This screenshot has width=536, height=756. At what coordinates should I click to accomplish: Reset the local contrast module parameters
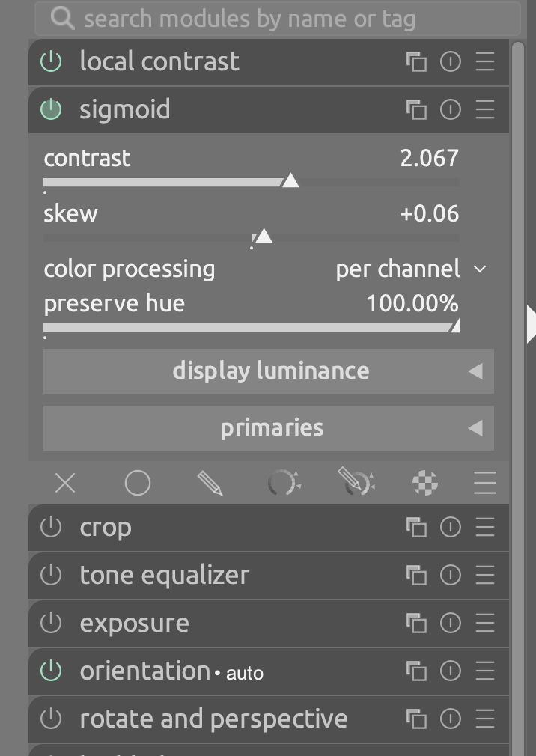[451, 62]
